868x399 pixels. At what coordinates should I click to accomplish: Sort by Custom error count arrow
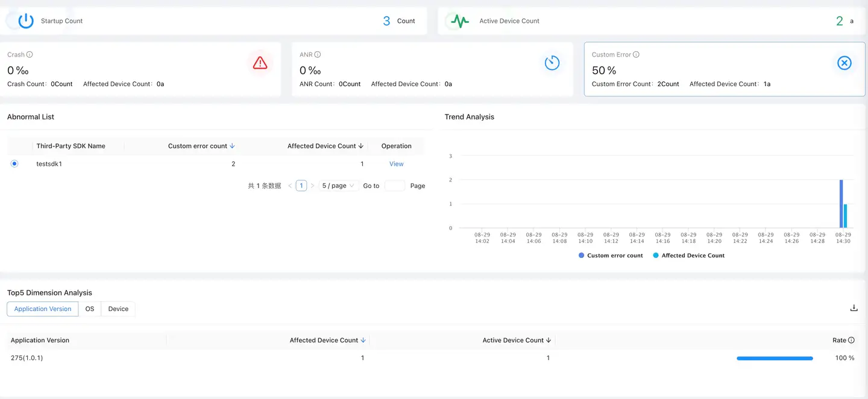(x=233, y=146)
